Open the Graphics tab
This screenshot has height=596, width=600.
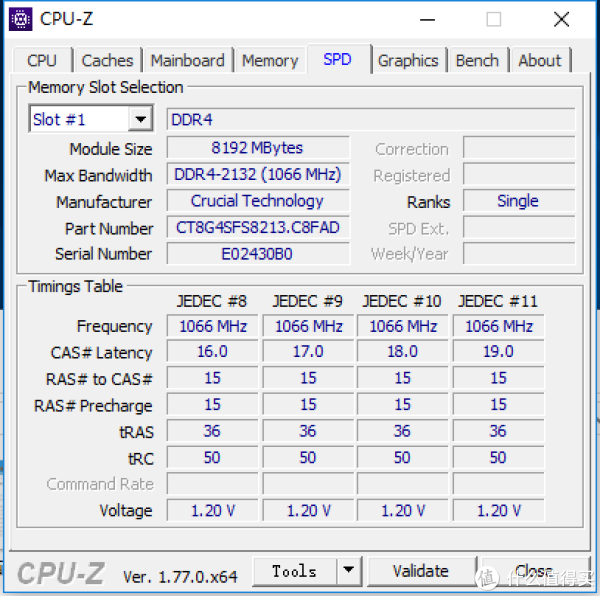(x=408, y=60)
